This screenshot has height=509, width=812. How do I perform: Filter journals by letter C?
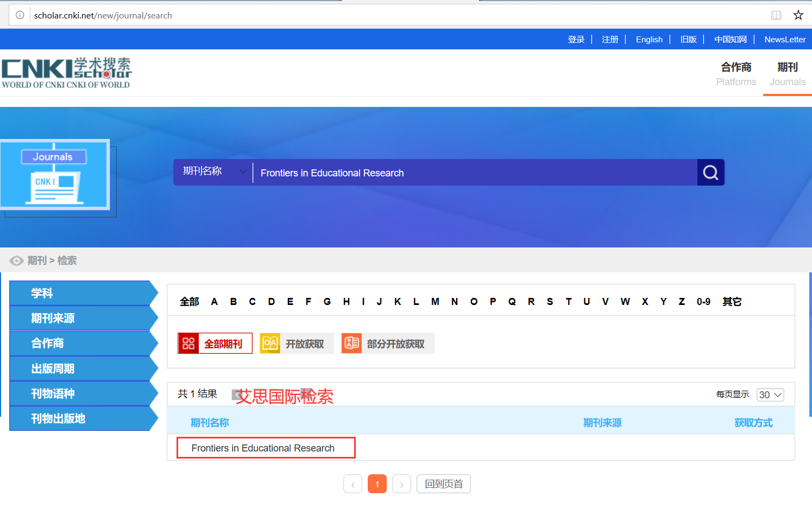253,302
